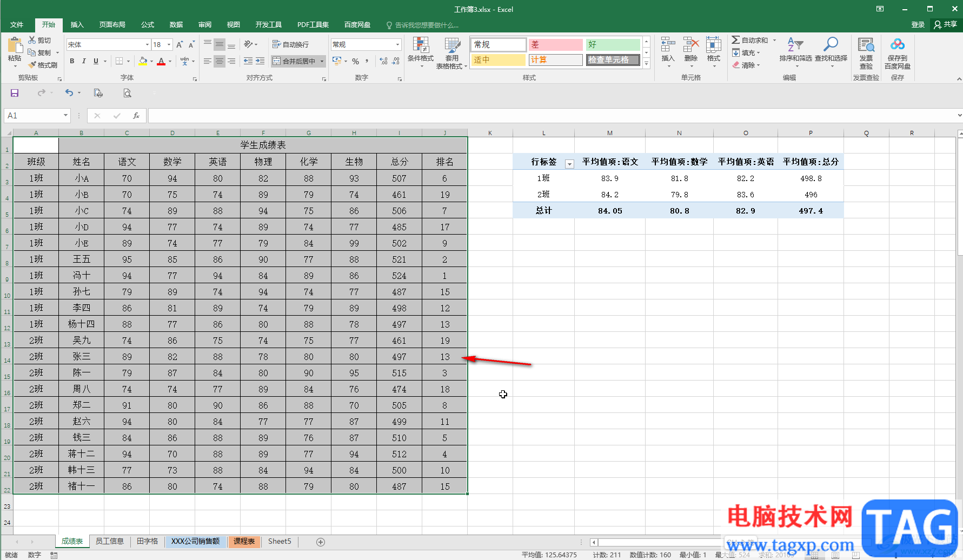Click the 登录 sign-in button

918,24
